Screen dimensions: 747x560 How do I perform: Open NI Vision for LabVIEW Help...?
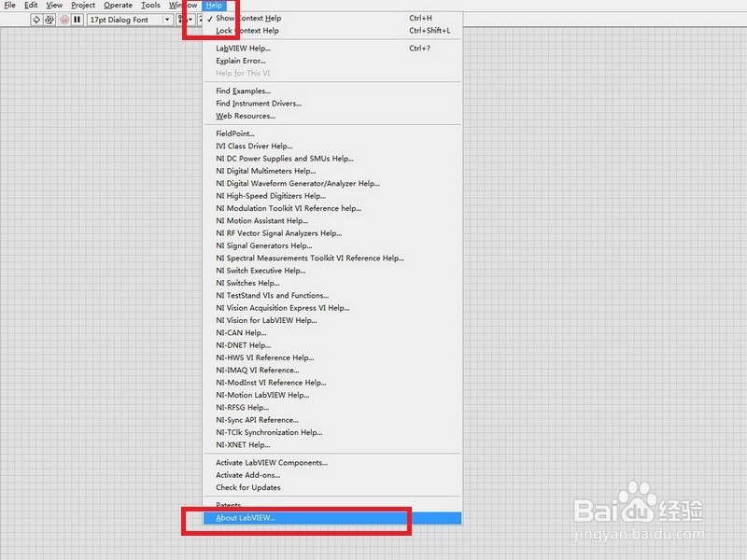click(x=332, y=320)
